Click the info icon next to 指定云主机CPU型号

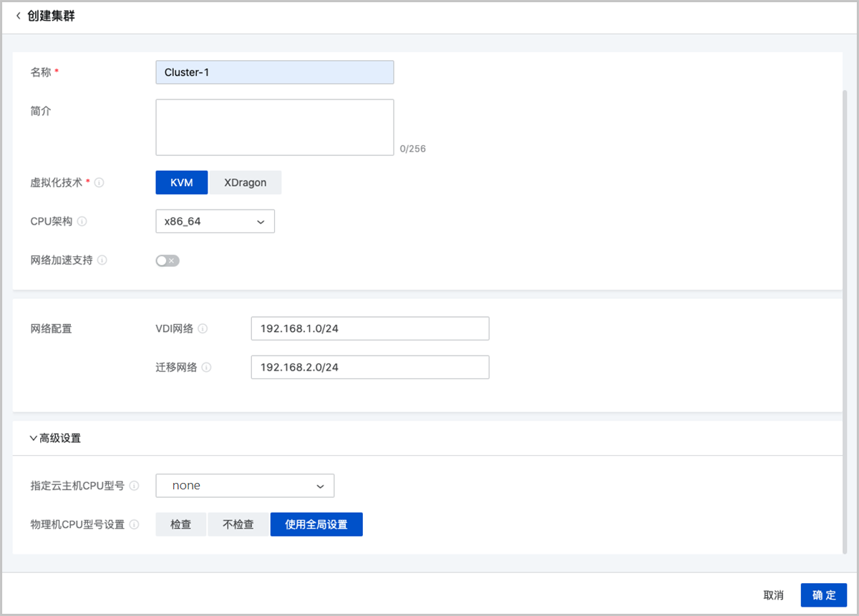tap(135, 486)
